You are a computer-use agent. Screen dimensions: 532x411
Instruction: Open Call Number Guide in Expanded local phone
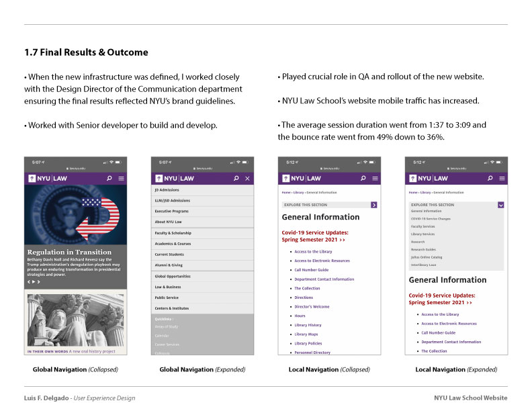[x=439, y=332]
